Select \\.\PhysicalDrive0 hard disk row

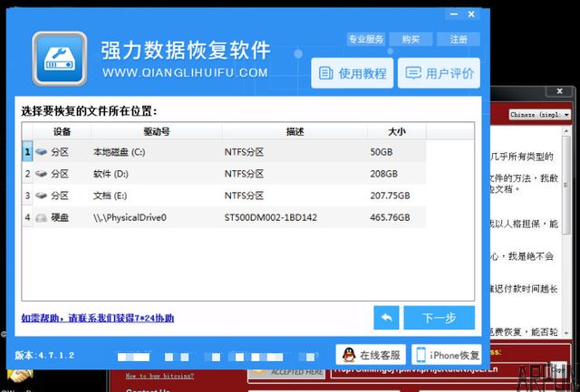(224, 217)
